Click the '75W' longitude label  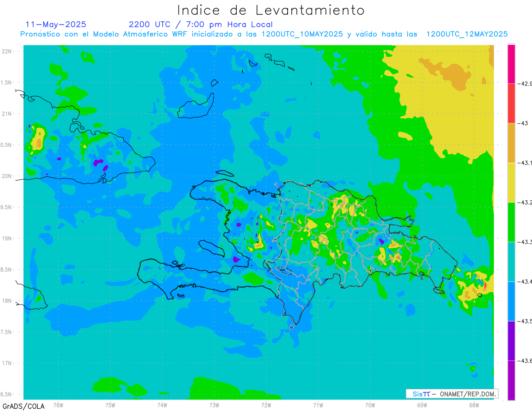click(110, 404)
